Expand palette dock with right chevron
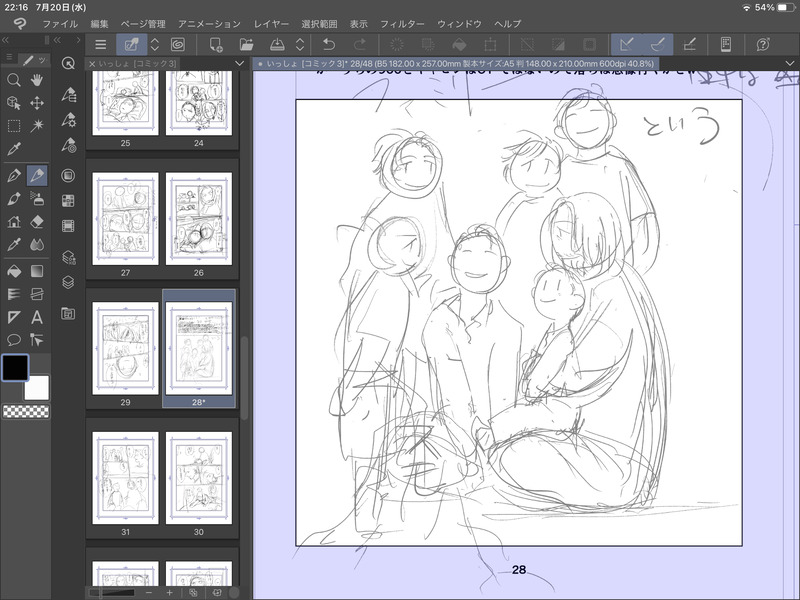The width and height of the screenshot is (800, 600). [78, 40]
